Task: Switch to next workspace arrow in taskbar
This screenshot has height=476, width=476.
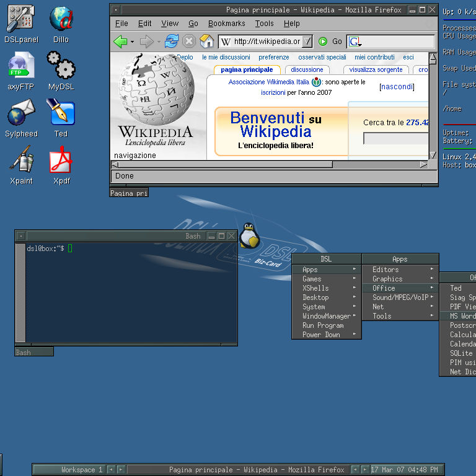Action: click(121, 469)
